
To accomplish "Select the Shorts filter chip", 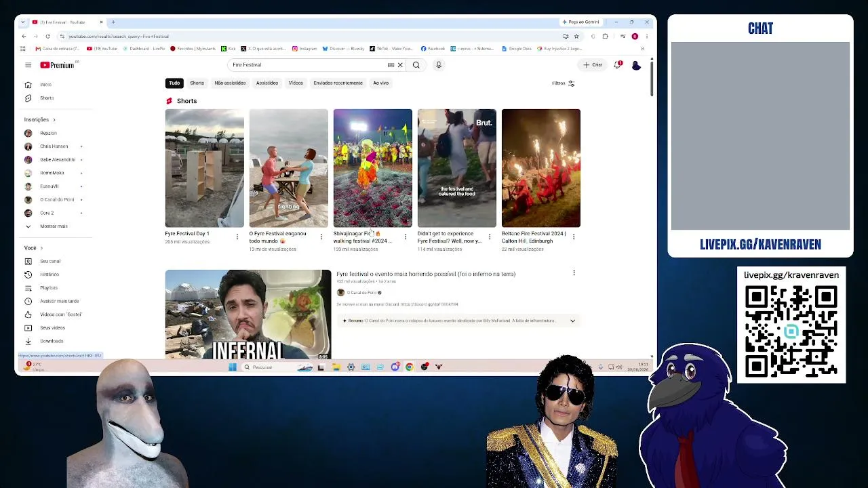I will (x=197, y=83).
